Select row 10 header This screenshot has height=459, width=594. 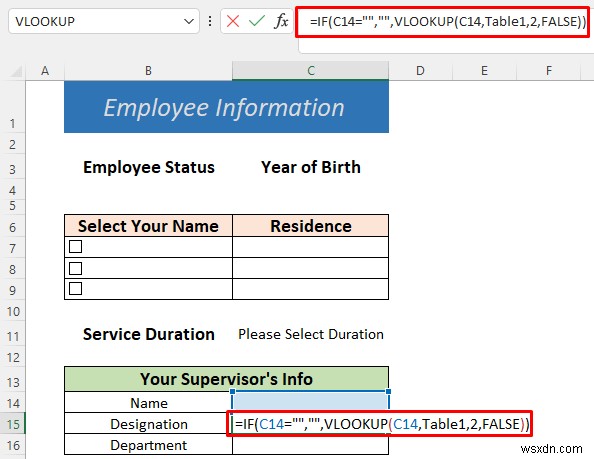coord(13,311)
